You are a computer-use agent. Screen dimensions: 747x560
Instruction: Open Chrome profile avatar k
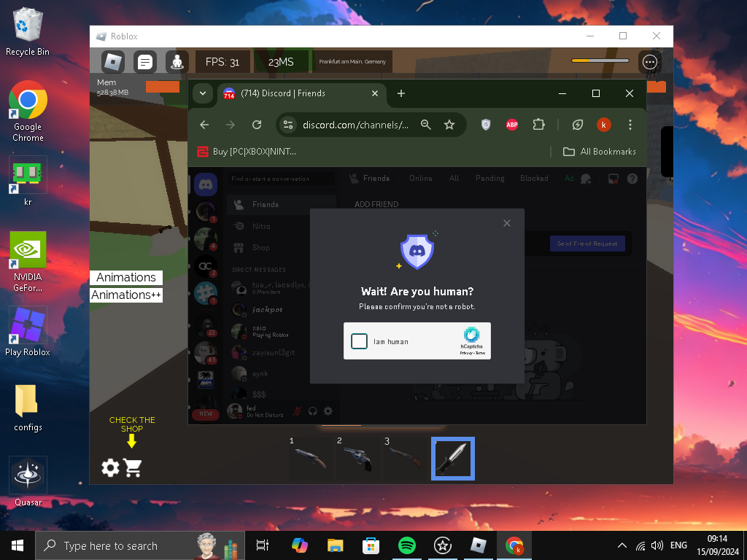pyautogui.click(x=603, y=125)
